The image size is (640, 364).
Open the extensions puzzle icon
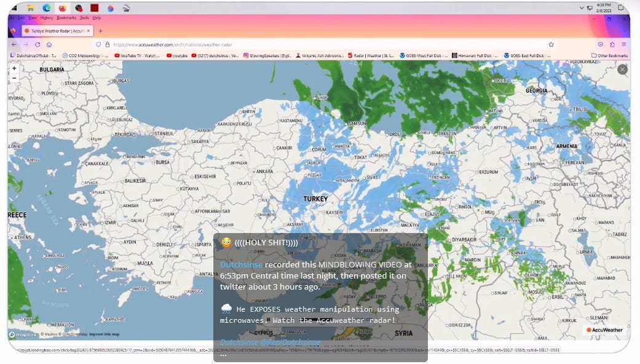[612, 44]
